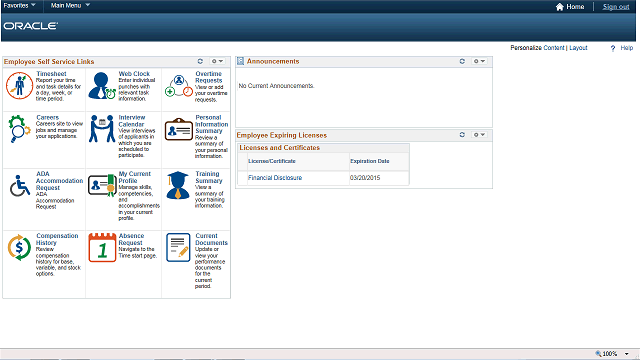Open the Current Documents notepad icon
The image size is (640, 360).
point(178,247)
